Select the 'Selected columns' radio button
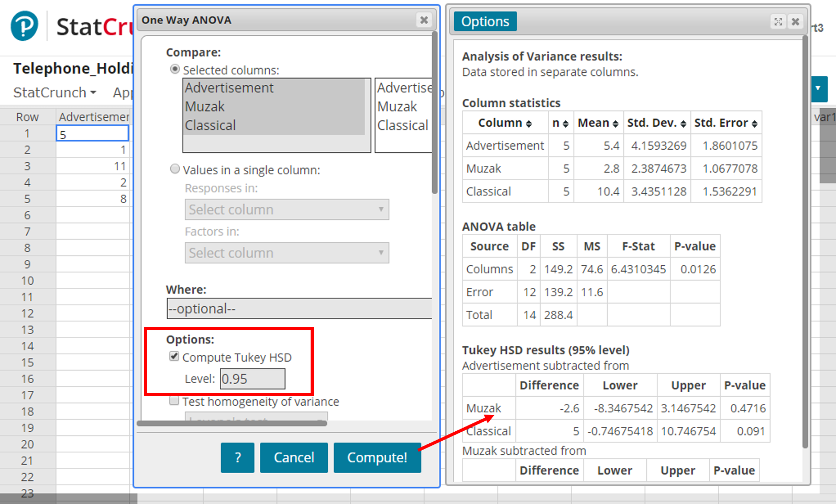This screenshot has width=836, height=504. point(175,69)
